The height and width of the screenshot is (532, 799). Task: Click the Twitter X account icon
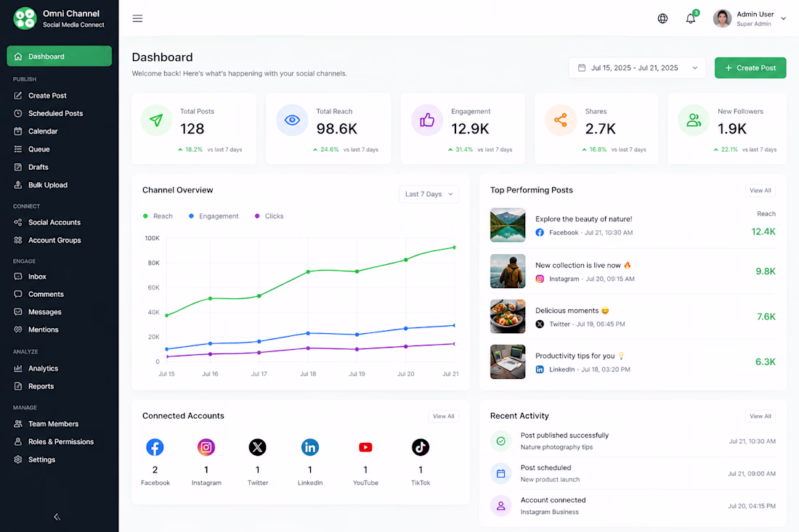257,447
